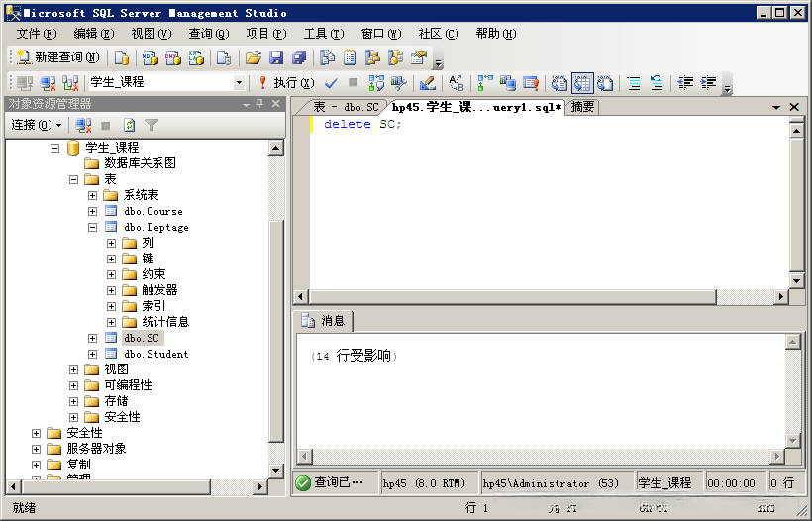The height and width of the screenshot is (521, 812).
Task: Open the 工具(T) menu
Action: tap(324, 34)
